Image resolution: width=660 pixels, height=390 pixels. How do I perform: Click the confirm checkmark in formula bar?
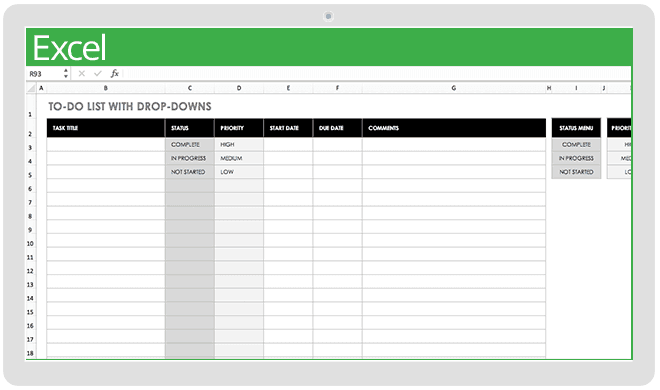click(x=98, y=74)
